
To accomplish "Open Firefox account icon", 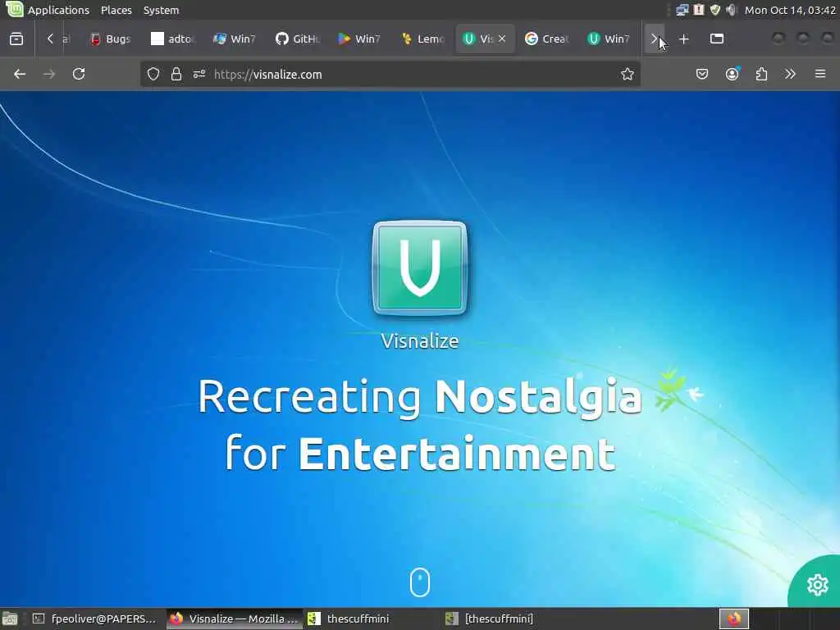I will (x=732, y=74).
